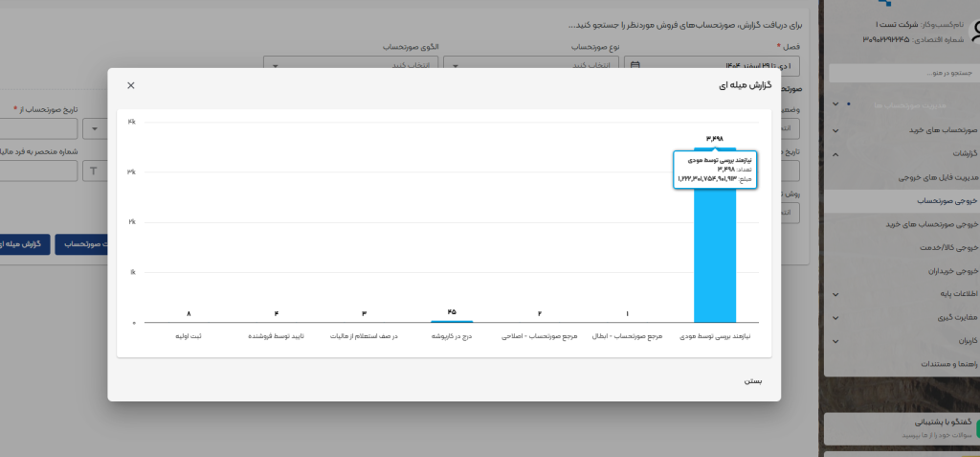Open the الگوی صورتحساب dropdown

coord(350,65)
